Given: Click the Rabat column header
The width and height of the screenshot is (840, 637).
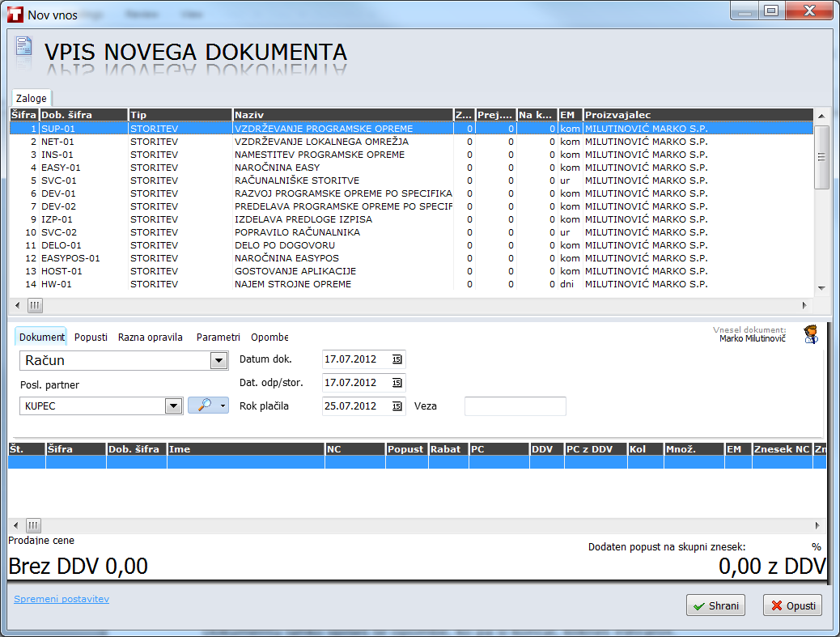Looking at the screenshot, I should (x=448, y=449).
